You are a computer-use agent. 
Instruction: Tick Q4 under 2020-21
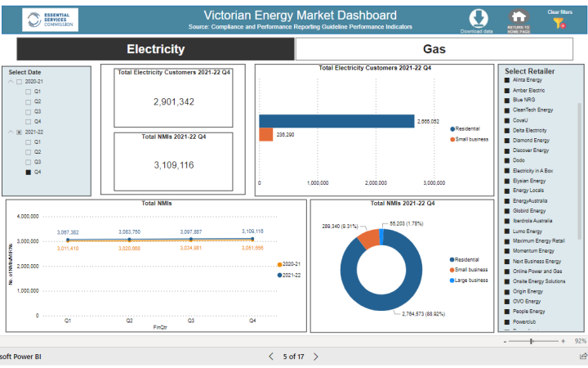click(28, 122)
